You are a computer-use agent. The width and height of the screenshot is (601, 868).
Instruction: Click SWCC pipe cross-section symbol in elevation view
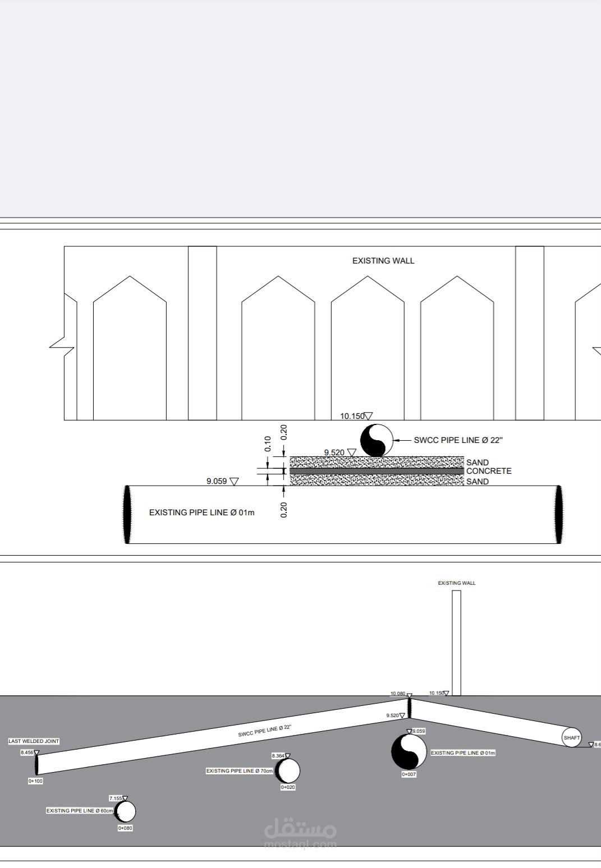pyautogui.click(x=376, y=440)
